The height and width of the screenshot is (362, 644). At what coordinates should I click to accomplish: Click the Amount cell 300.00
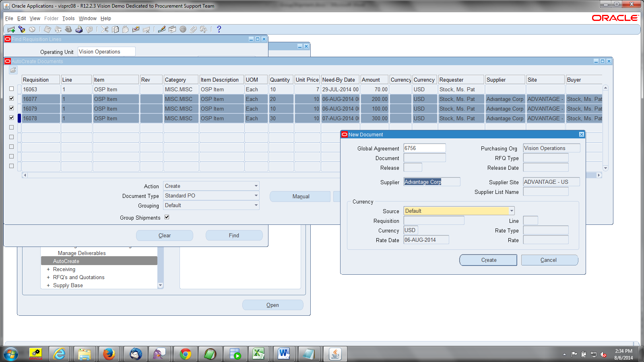pyautogui.click(x=375, y=118)
